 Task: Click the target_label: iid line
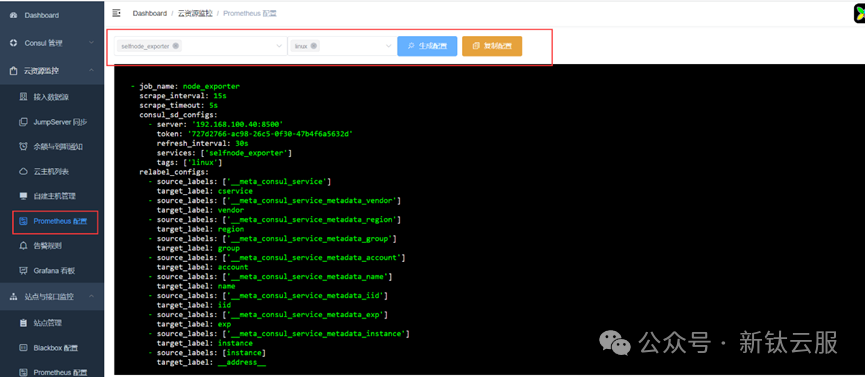(x=194, y=305)
